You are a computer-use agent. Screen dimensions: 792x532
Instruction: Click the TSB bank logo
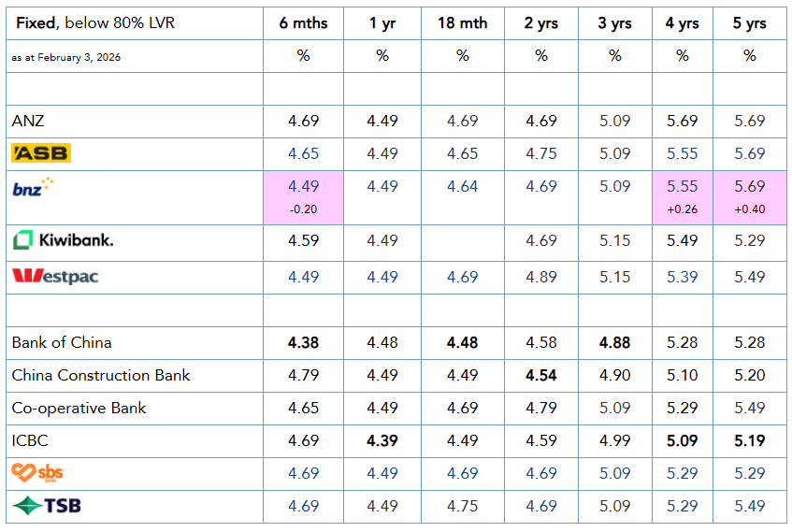(x=47, y=506)
